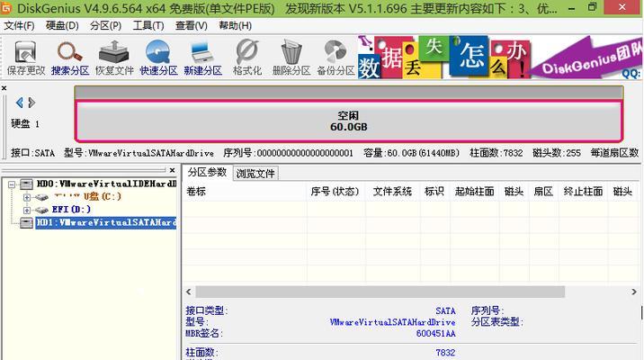Click the 型号 value VMwareVirtualSATAHardDrive in details
The image size is (644, 360).
(392, 322)
